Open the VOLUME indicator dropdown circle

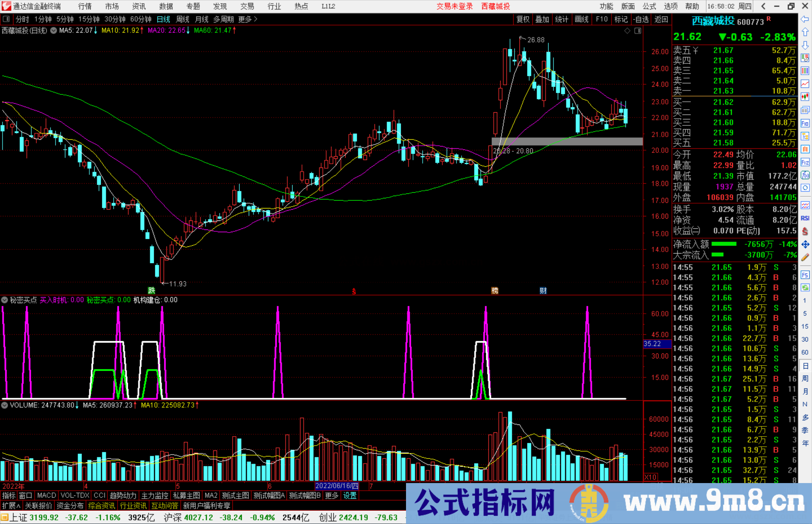[5, 405]
